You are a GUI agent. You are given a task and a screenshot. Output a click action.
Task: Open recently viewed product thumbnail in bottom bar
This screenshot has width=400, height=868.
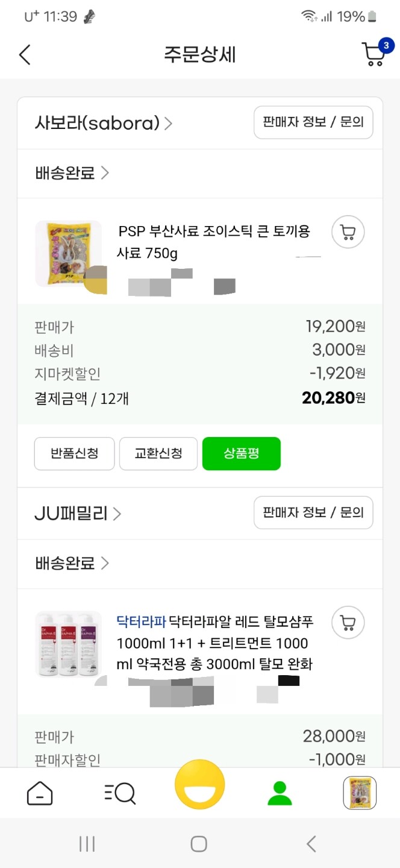pos(360,793)
